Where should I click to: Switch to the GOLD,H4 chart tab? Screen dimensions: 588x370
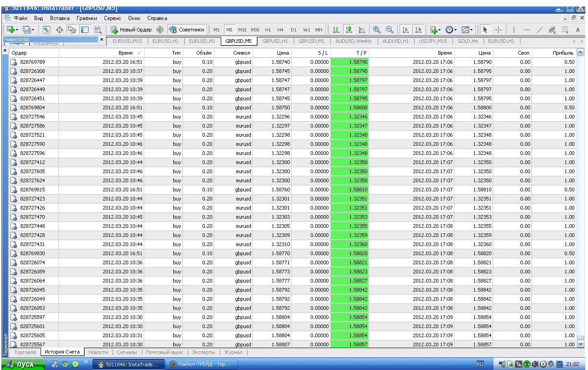(468, 41)
